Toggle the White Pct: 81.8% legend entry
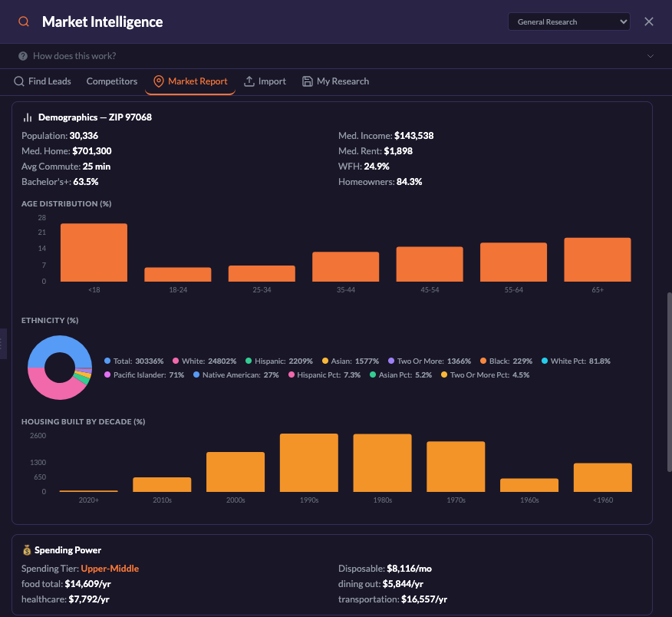The image size is (672, 617). pyautogui.click(x=575, y=361)
